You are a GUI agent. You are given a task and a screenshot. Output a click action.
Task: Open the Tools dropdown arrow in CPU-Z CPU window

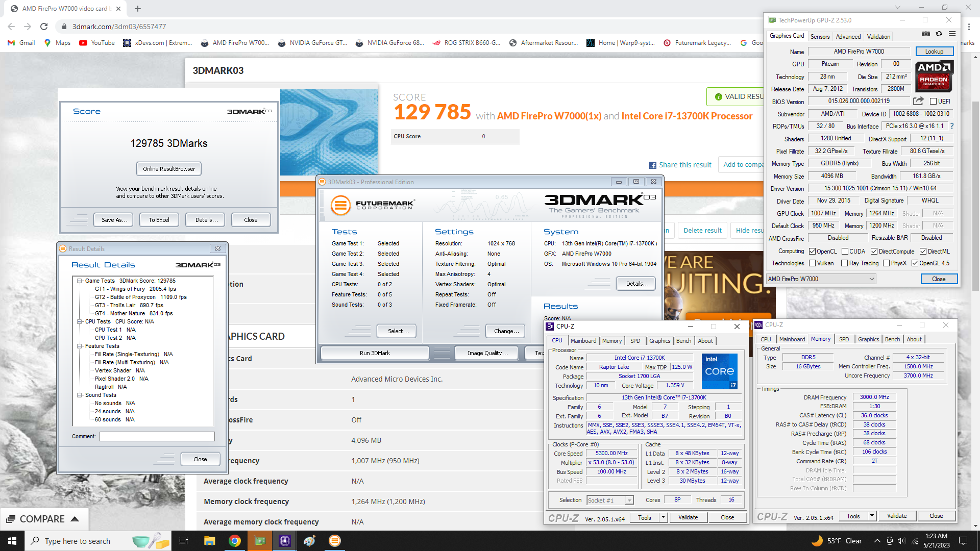click(663, 517)
